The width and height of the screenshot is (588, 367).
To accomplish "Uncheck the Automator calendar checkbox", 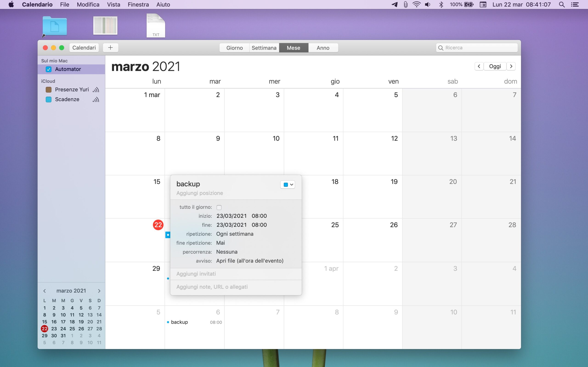I will click(49, 70).
